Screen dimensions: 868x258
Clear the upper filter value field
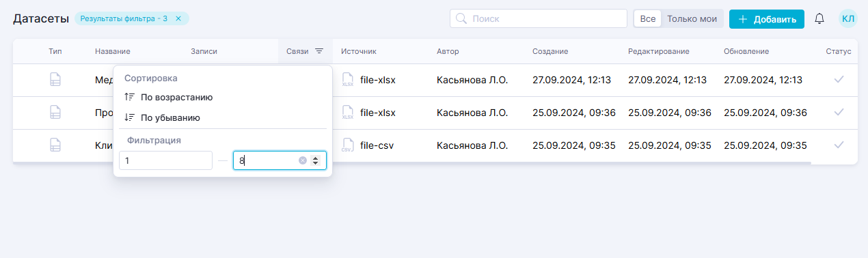(x=303, y=160)
